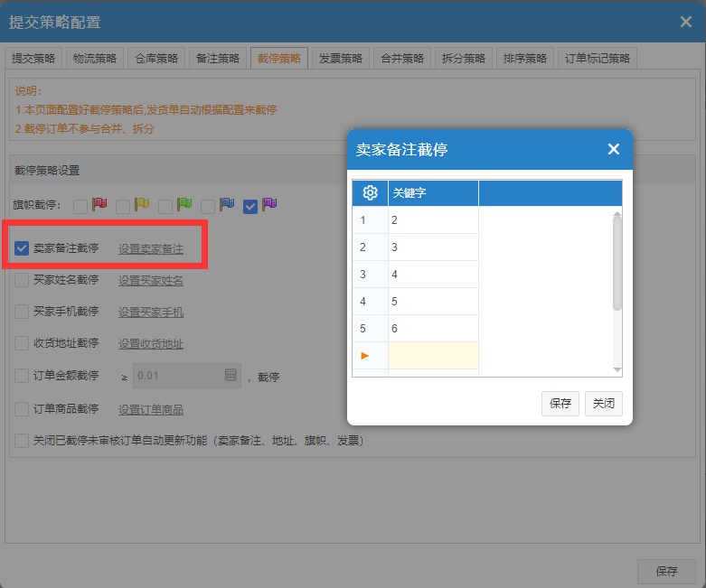The width and height of the screenshot is (706, 588).
Task: Open the 订单标记策略 tab
Action: coord(597,59)
